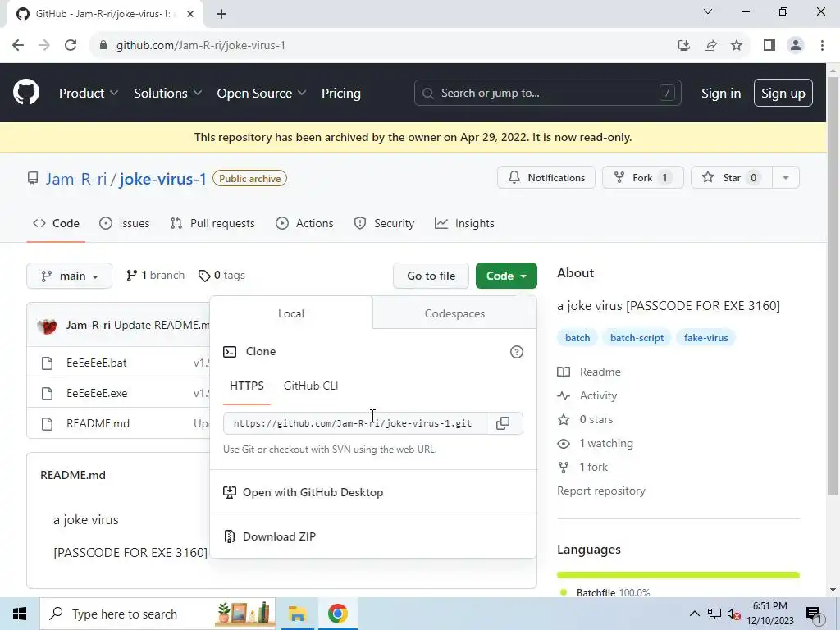Open the Star lists dropdown arrow
This screenshot has height=630, width=840.
[786, 177]
